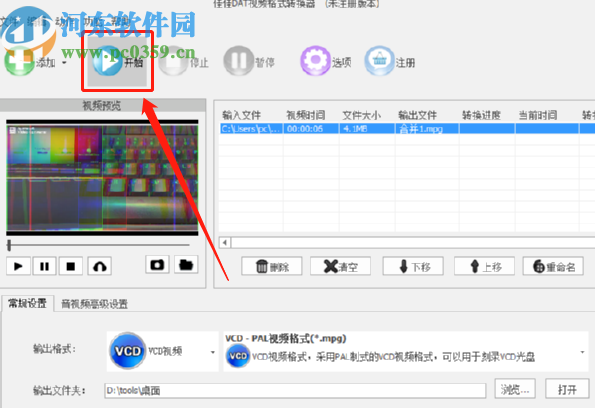Pause the preview video

pyautogui.click(x=44, y=266)
